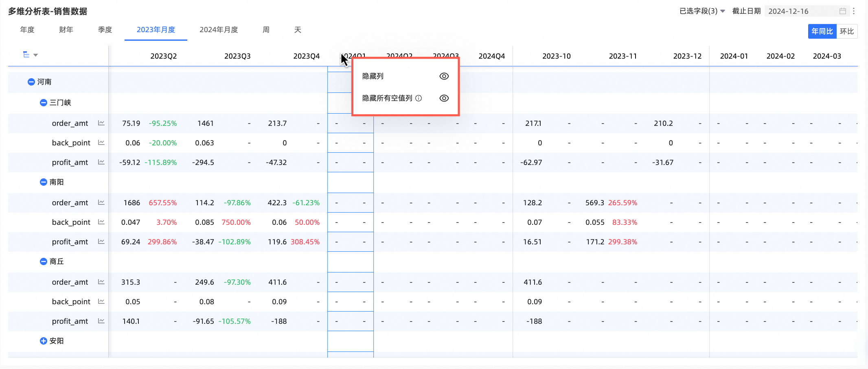The height and width of the screenshot is (369, 868).
Task: Click the tree layout icon in header
Action: click(26, 55)
